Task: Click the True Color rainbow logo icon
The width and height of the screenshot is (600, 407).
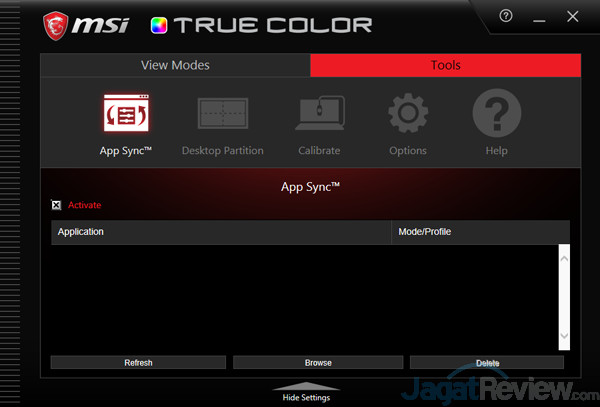Action: coord(160,24)
